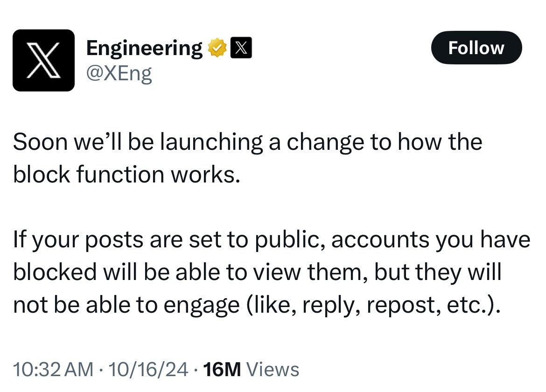This screenshot has width=546, height=392.
Task: Click the word "launching" in the post
Action: [211, 142]
